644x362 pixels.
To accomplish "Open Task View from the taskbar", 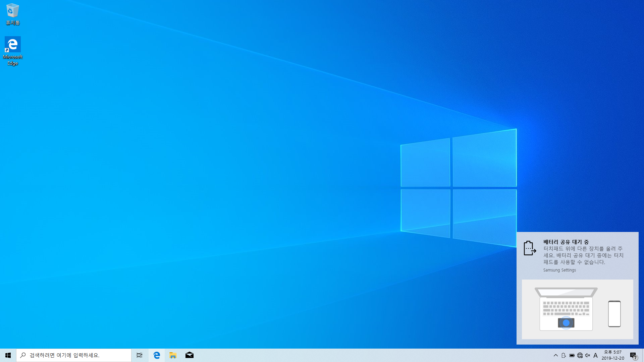I will point(140,355).
